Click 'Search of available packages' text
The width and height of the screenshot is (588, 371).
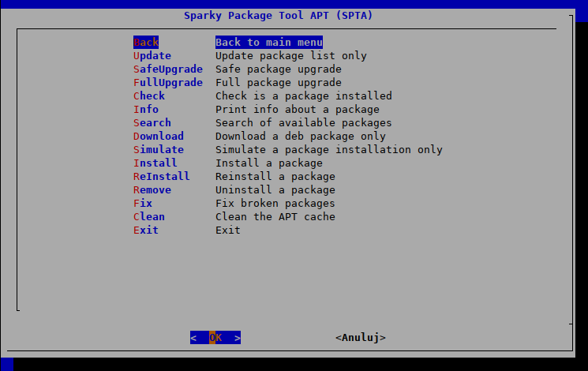304,123
